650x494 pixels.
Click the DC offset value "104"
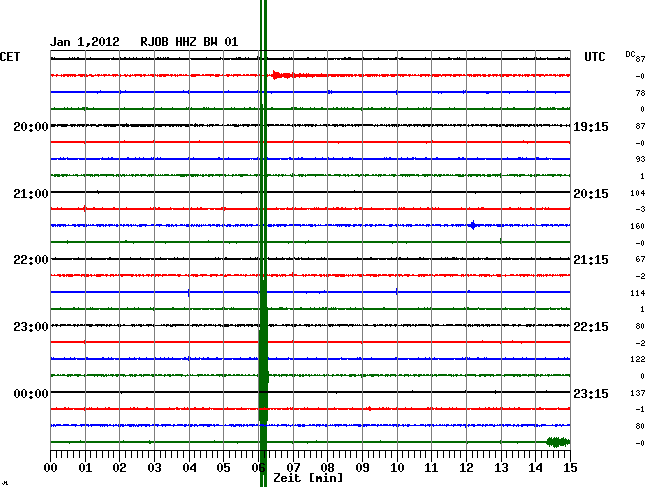pyautogui.click(x=638, y=193)
